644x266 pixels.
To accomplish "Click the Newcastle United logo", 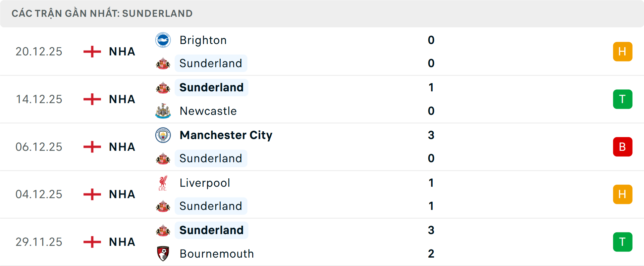I will tap(163, 111).
